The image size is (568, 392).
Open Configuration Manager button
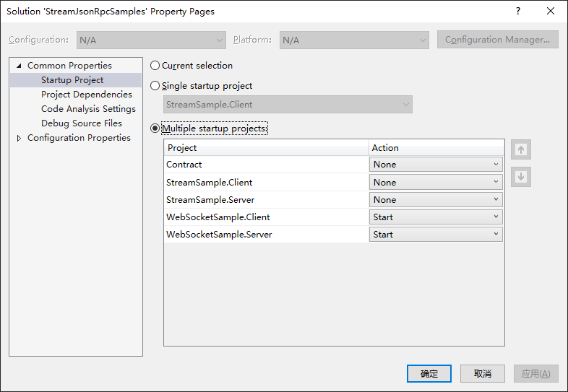pos(498,40)
